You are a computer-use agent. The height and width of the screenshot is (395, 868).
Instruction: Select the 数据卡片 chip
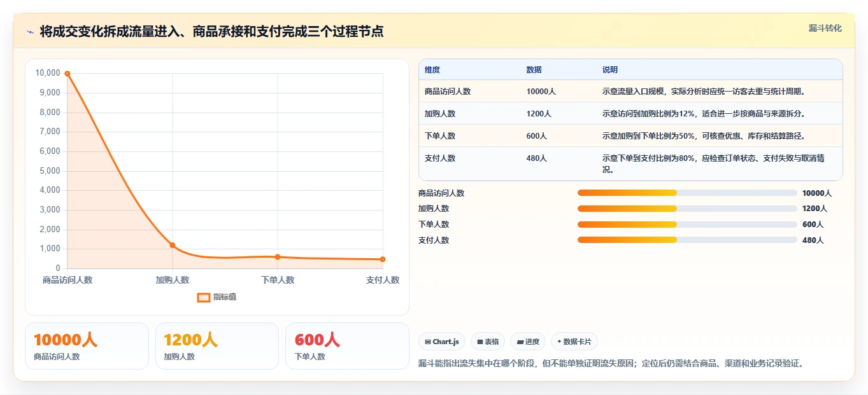pyautogui.click(x=574, y=342)
